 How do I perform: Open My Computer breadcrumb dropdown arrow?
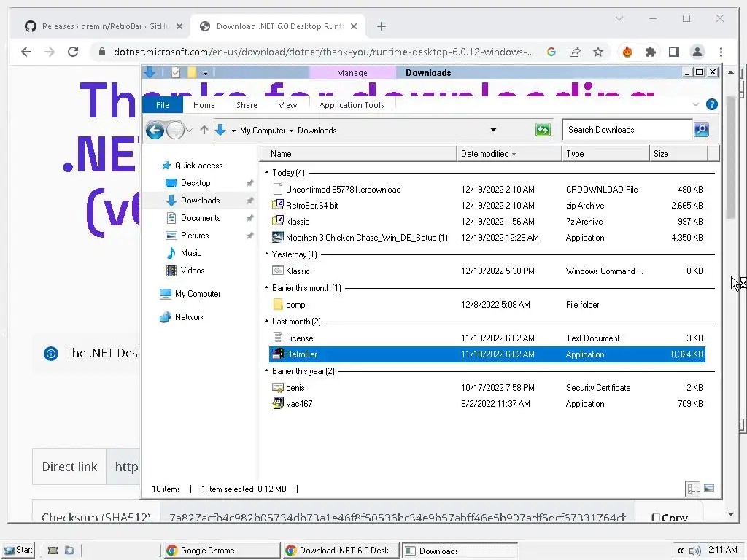pos(291,131)
